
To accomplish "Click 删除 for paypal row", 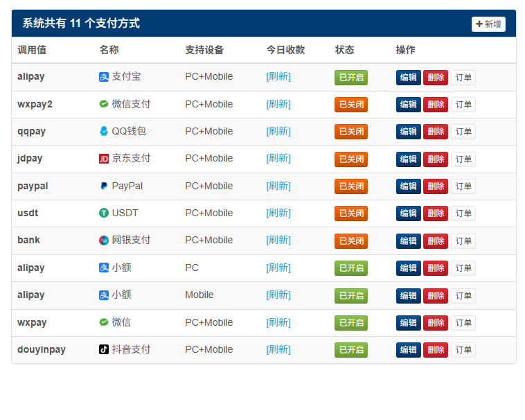I will [x=436, y=186].
